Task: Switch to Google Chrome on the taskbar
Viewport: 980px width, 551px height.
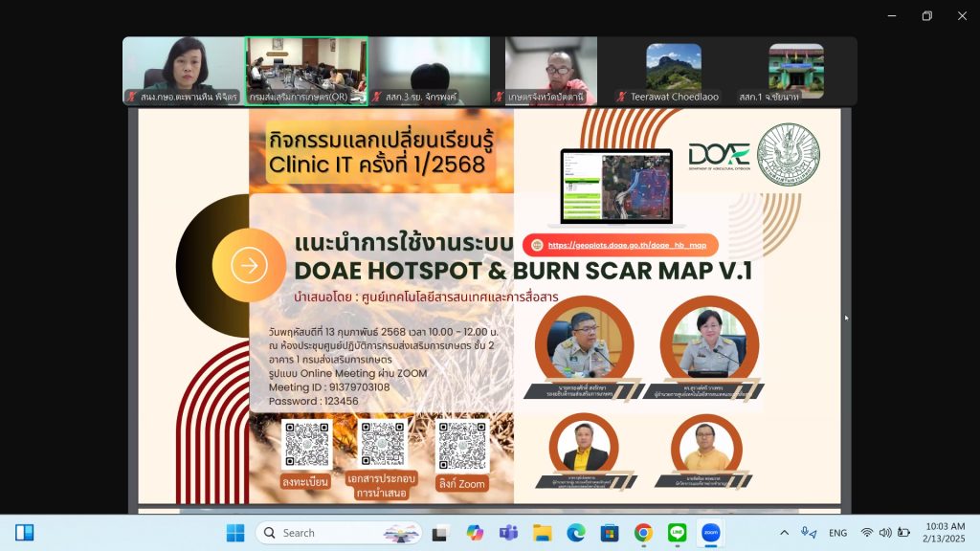Action: coord(644,533)
